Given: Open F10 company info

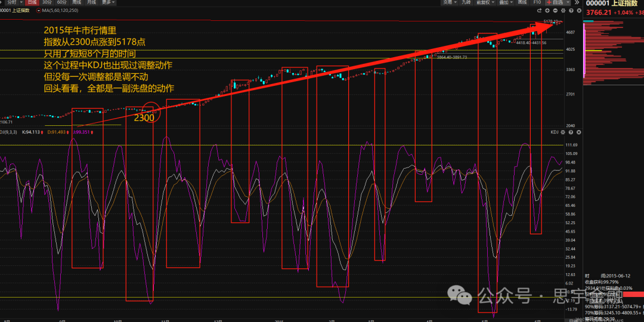Looking at the screenshot, I should coord(537,2).
